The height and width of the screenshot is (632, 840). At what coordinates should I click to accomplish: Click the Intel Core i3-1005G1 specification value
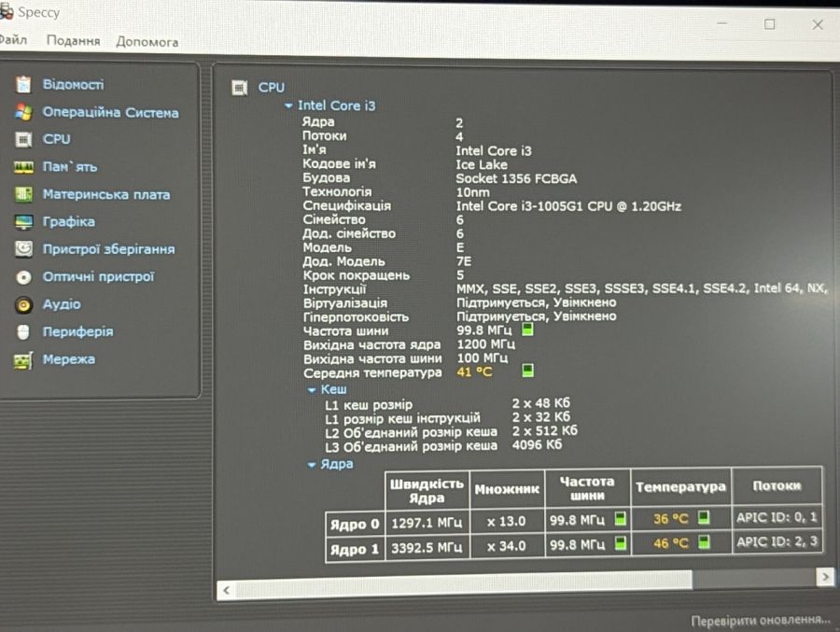[x=568, y=206]
